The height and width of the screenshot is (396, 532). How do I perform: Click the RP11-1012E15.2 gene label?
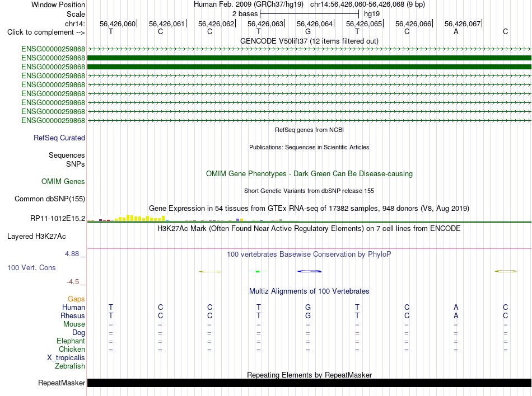click(x=58, y=219)
